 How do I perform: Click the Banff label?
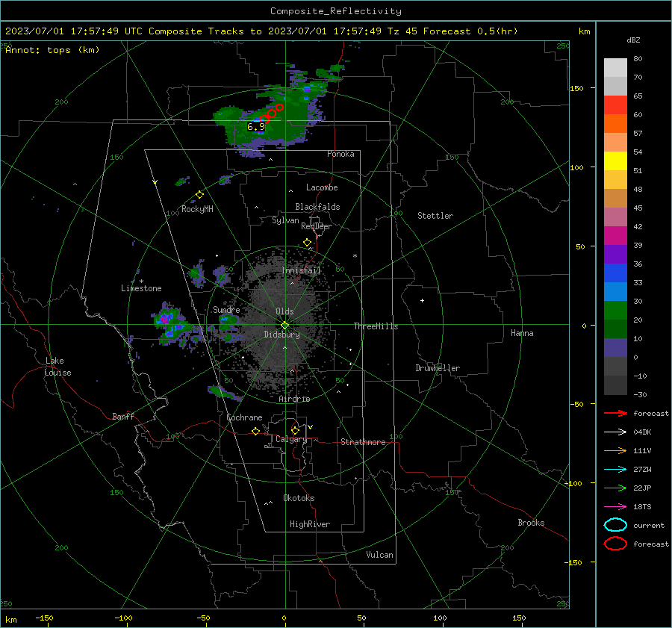coord(123,416)
